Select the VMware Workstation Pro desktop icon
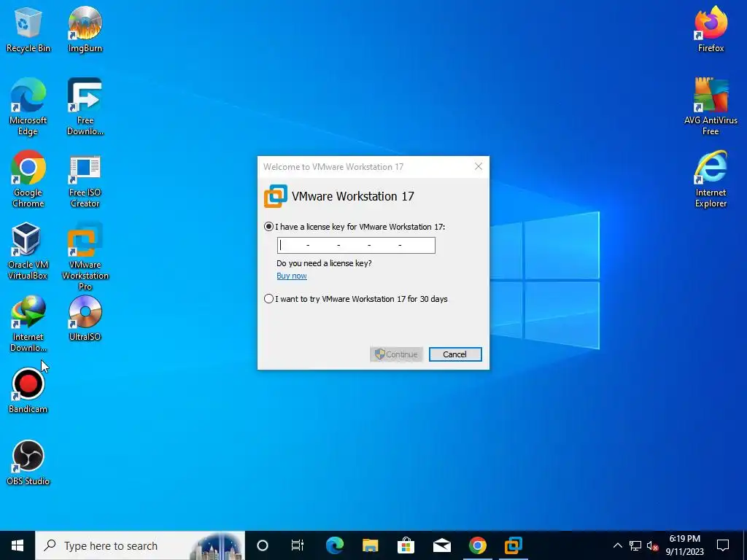747x560 pixels. pos(85,256)
